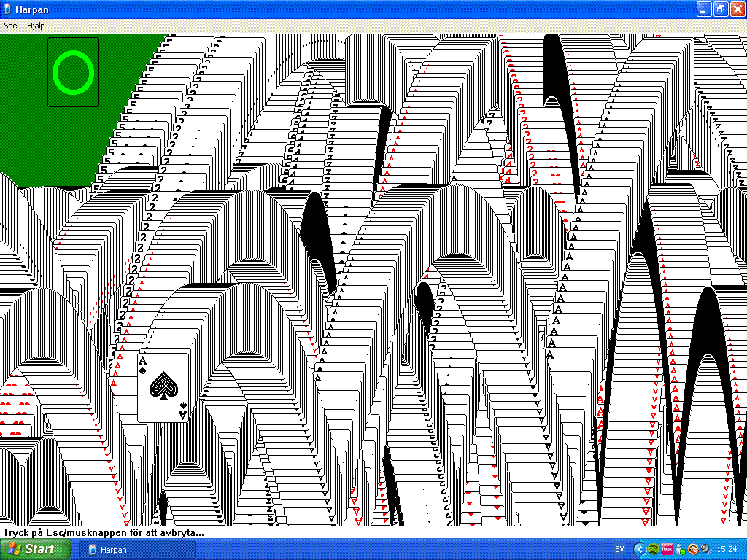Click the pink Telia tray icon
747x560 pixels.
click(666, 549)
